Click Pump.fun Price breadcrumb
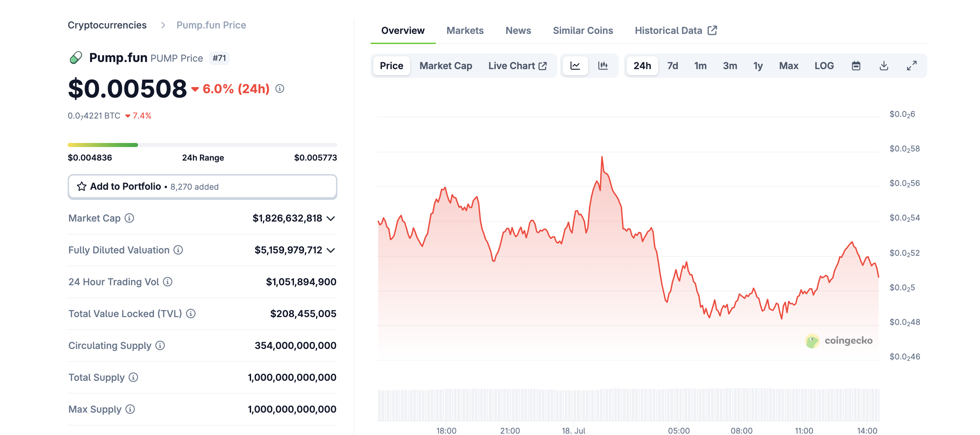Screen dimensions: 980x435 (x=211, y=25)
